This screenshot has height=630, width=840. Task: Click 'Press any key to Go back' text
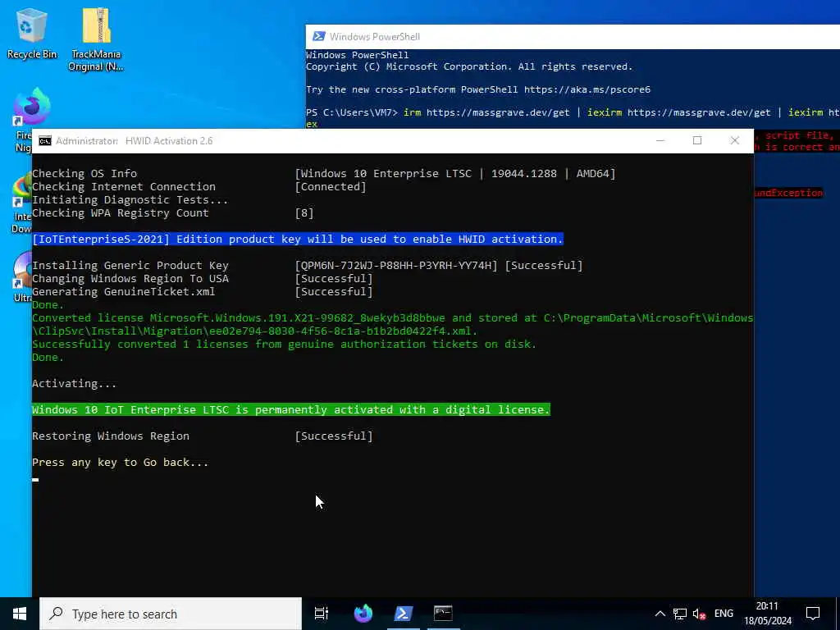point(120,463)
